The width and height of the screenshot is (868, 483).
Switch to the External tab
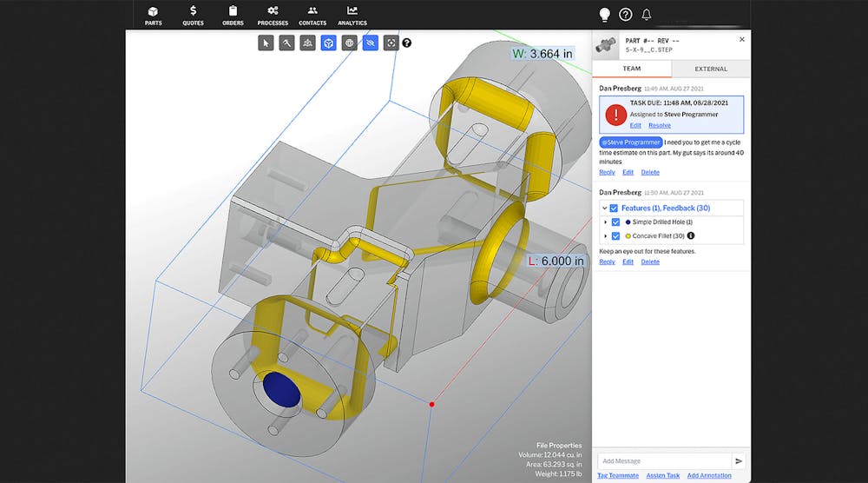click(x=711, y=69)
